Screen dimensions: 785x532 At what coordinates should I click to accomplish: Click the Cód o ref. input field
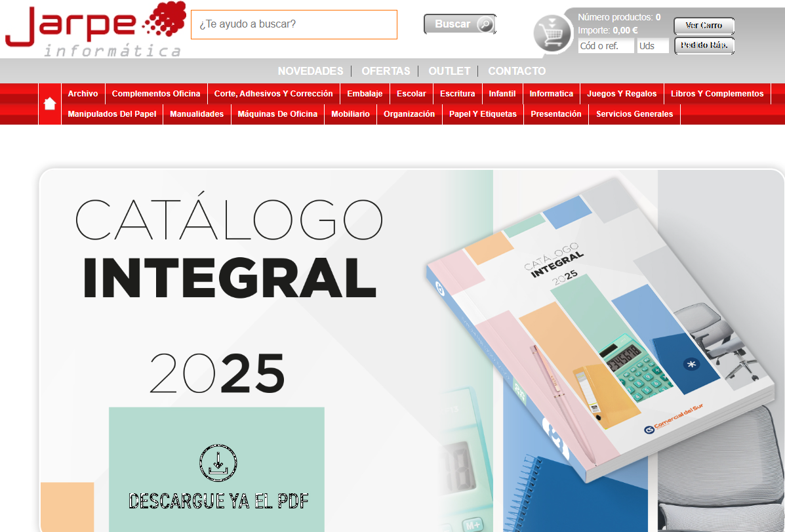(605, 46)
